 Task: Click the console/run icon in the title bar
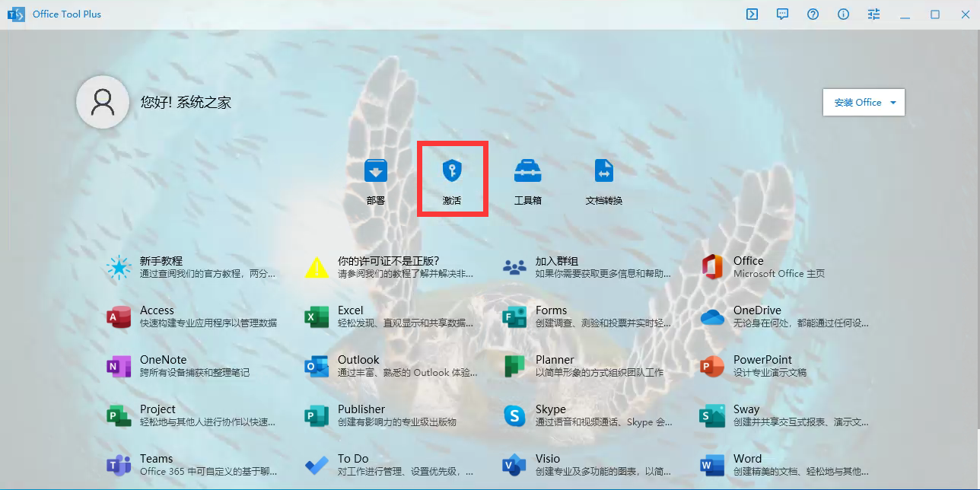pyautogui.click(x=752, y=14)
